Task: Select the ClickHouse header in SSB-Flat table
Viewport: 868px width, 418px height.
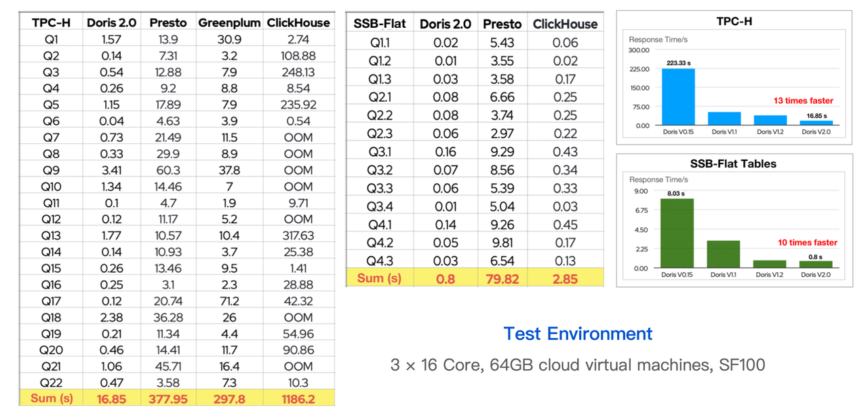Action: [x=565, y=23]
